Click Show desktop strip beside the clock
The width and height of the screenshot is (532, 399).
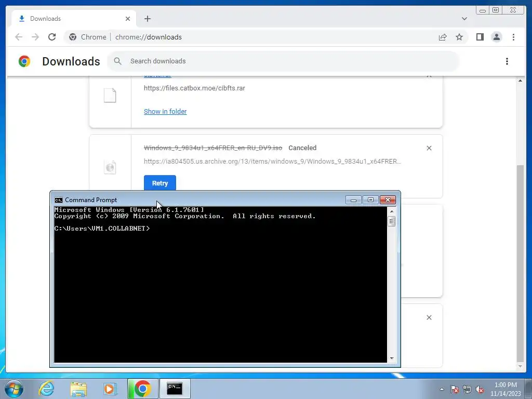pos(528,389)
